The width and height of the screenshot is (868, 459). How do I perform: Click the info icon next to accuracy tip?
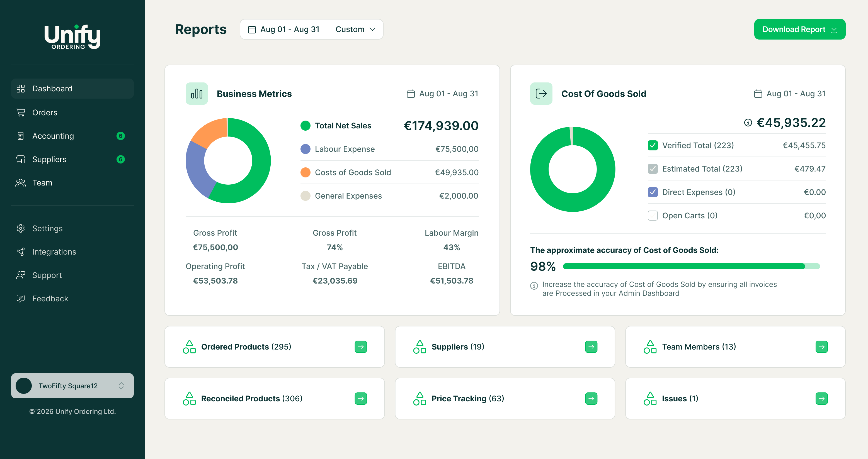click(534, 285)
